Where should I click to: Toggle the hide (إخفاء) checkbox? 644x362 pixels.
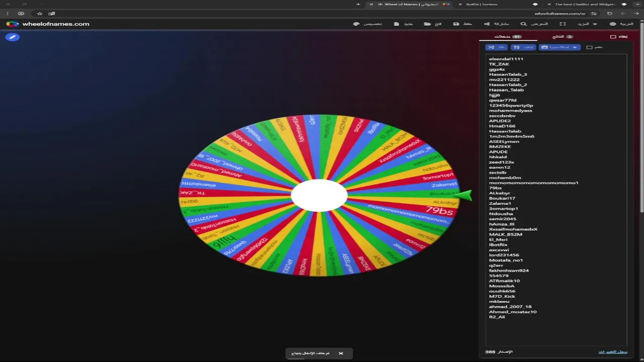pos(613,37)
